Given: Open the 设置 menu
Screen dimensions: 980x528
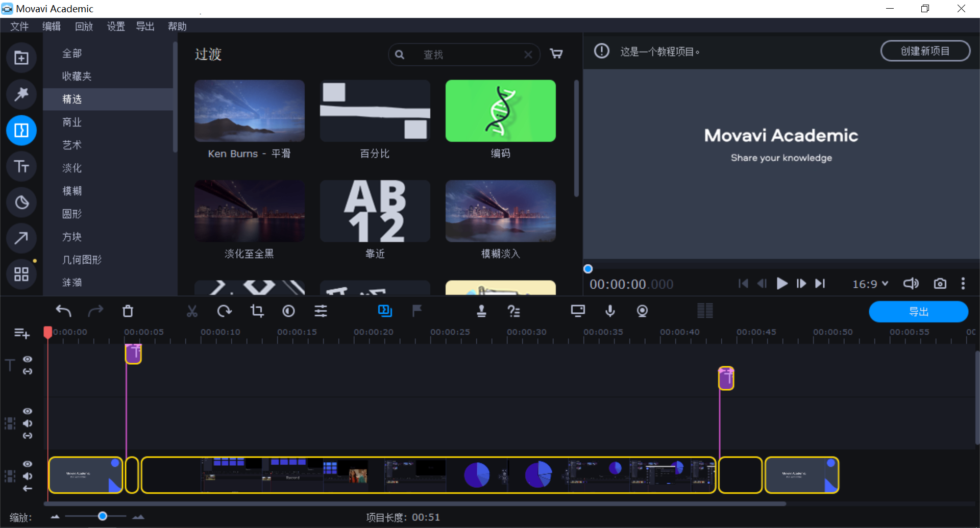Looking at the screenshot, I should click(116, 27).
